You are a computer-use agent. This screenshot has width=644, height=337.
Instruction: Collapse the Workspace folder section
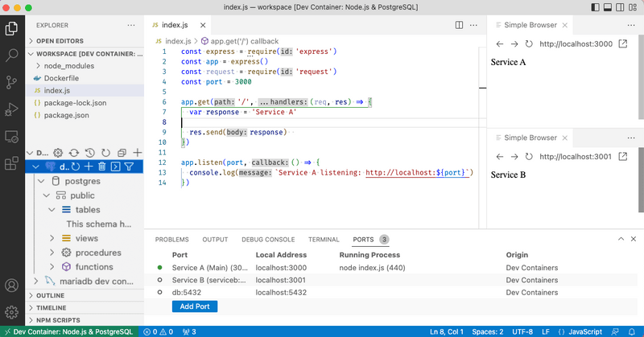pyautogui.click(x=85, y=54)
